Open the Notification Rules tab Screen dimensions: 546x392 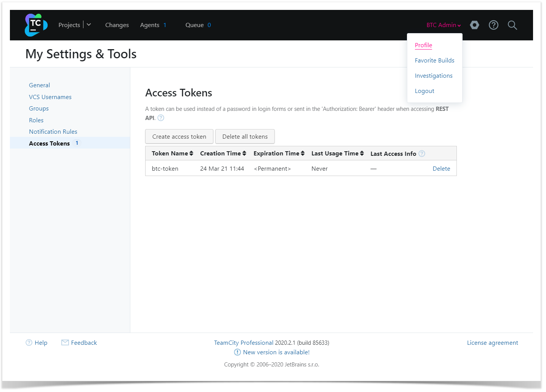[53, 131]
